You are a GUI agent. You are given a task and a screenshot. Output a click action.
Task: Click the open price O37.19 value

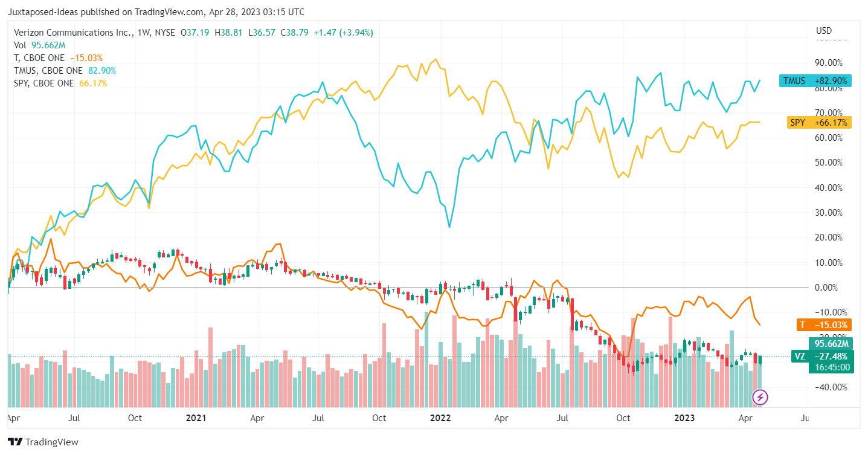(196, 33)
